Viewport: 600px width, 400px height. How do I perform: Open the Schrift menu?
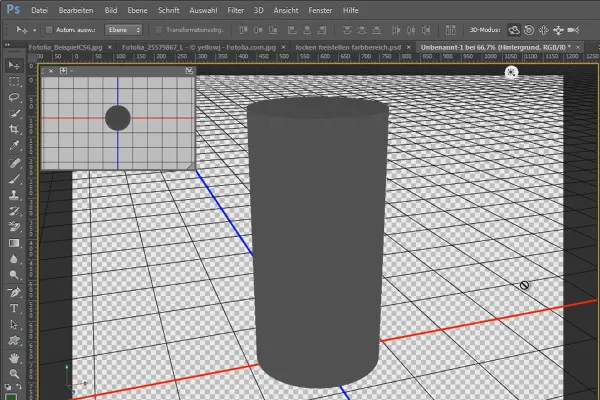pos(169,10)
